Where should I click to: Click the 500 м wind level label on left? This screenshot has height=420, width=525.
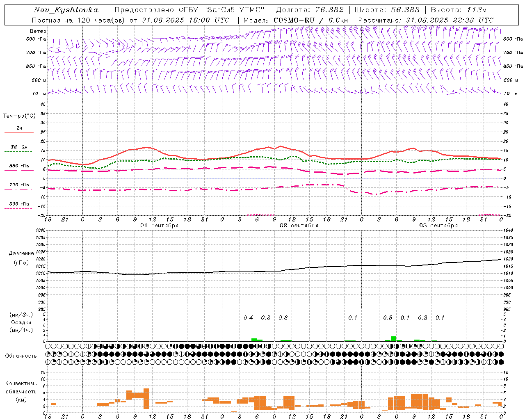tap(39, 80)
